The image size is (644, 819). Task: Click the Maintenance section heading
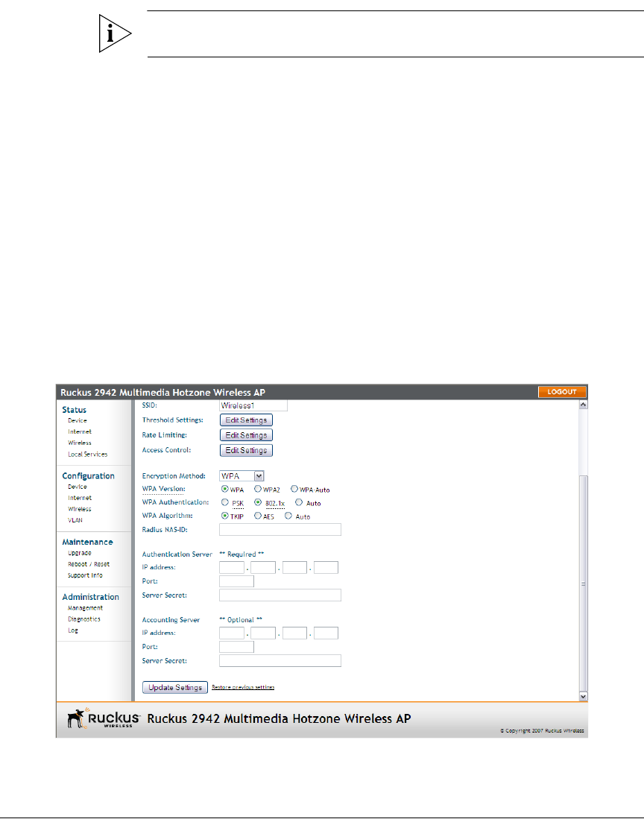click(x=87, y=543)
